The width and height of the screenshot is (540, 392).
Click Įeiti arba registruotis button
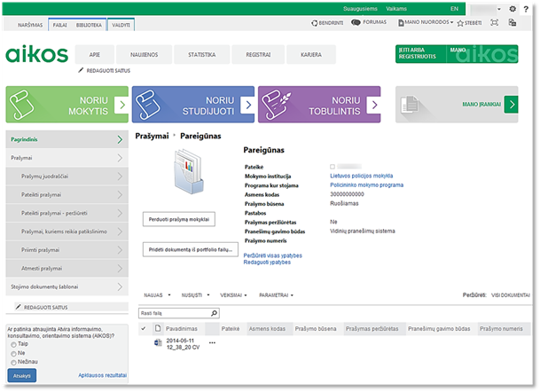pyautogui.click(x=421, y=54)
